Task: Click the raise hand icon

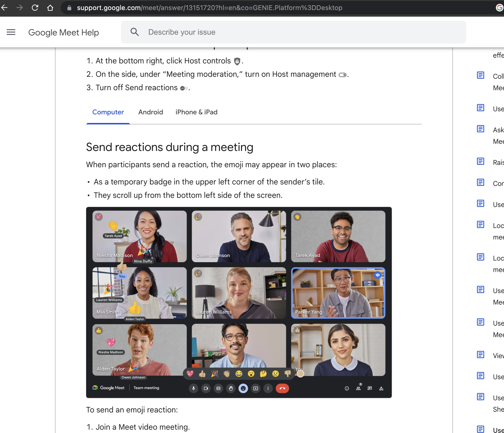Action: tap(230, 388)
